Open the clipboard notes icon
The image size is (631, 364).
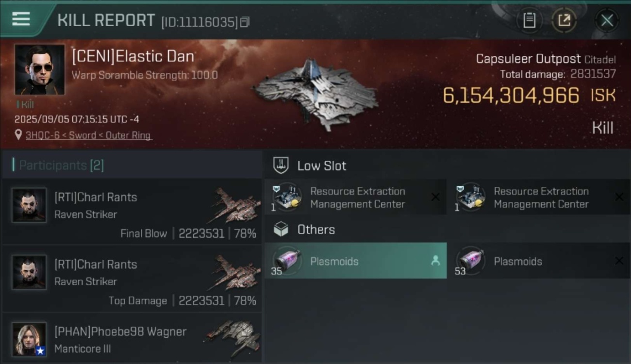click(x=529, y=20)
